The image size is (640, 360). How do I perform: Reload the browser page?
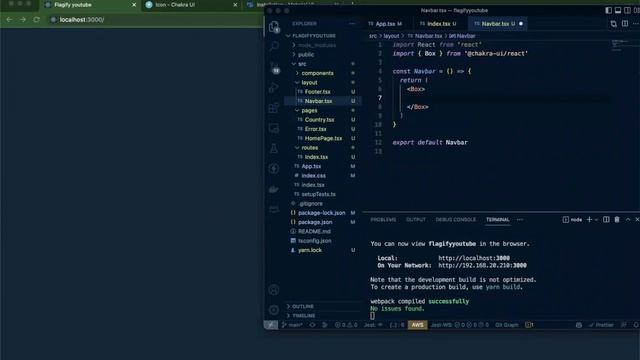point(37,19)
